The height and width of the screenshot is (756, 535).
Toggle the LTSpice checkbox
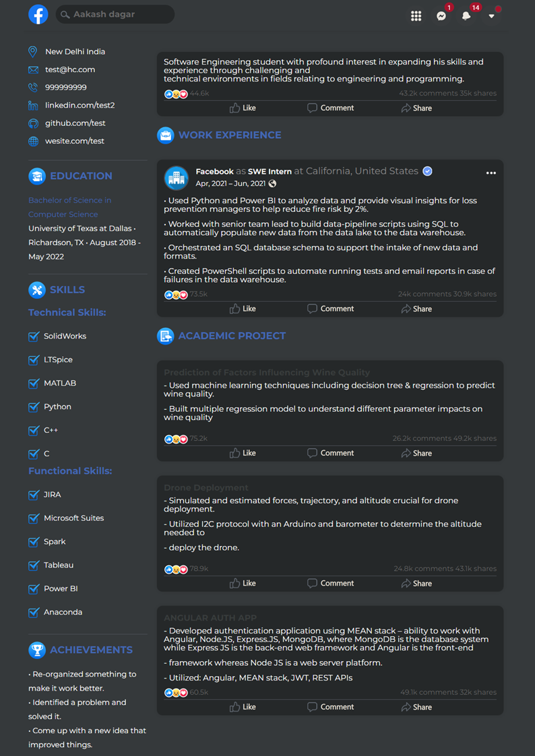pos(34,359)
